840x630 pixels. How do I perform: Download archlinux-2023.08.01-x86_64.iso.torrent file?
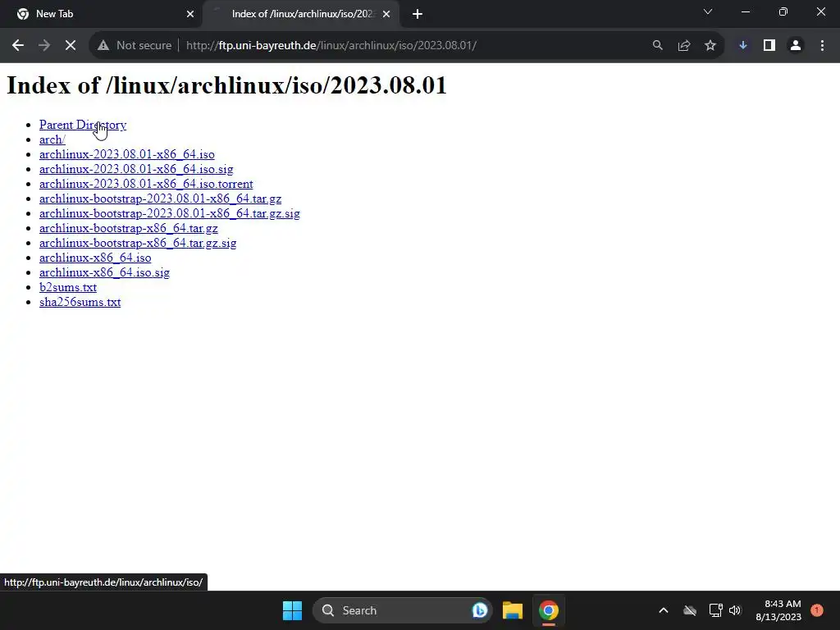(x=146, y=184)
